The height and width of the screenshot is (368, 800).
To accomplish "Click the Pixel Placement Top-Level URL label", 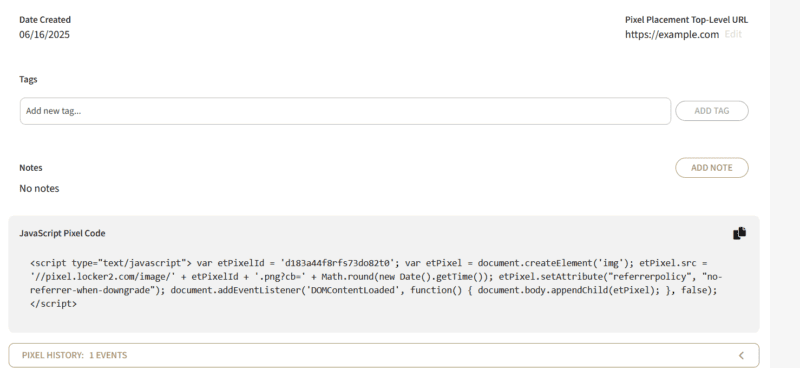I will [686, 19].
